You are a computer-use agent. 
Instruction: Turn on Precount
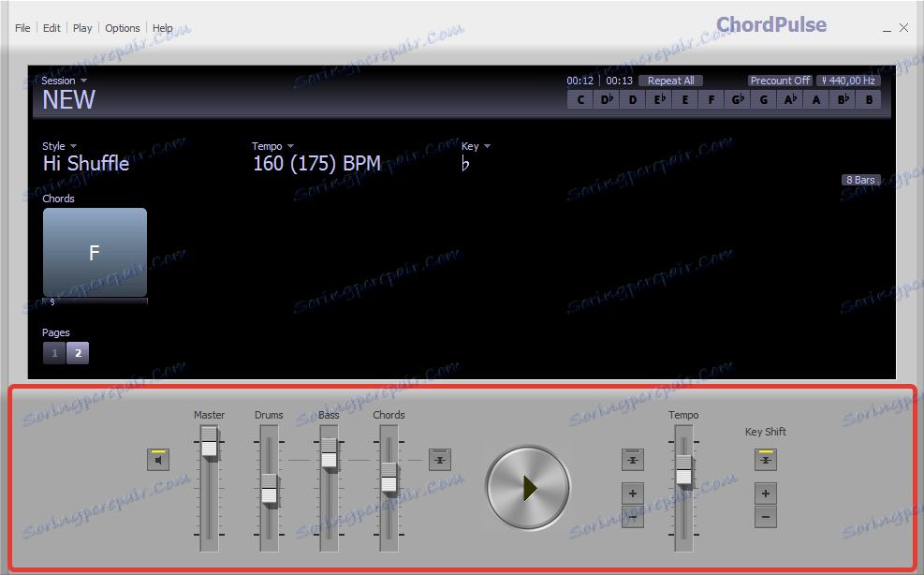click(780, 80)
